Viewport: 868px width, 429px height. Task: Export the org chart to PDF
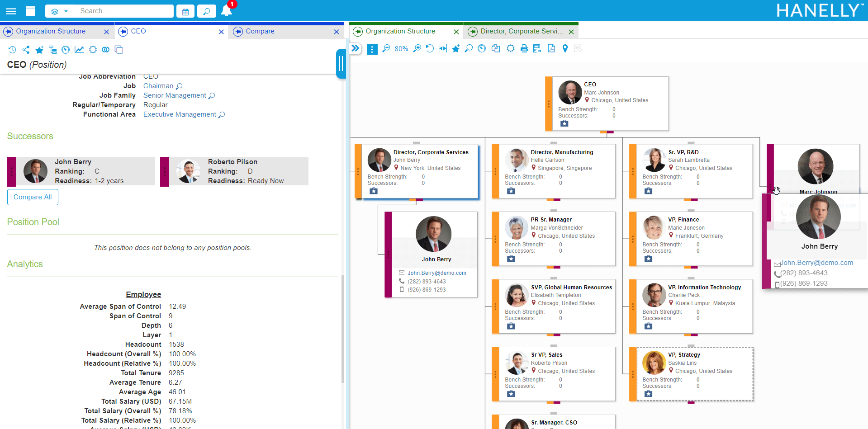[x=551, y=48]
